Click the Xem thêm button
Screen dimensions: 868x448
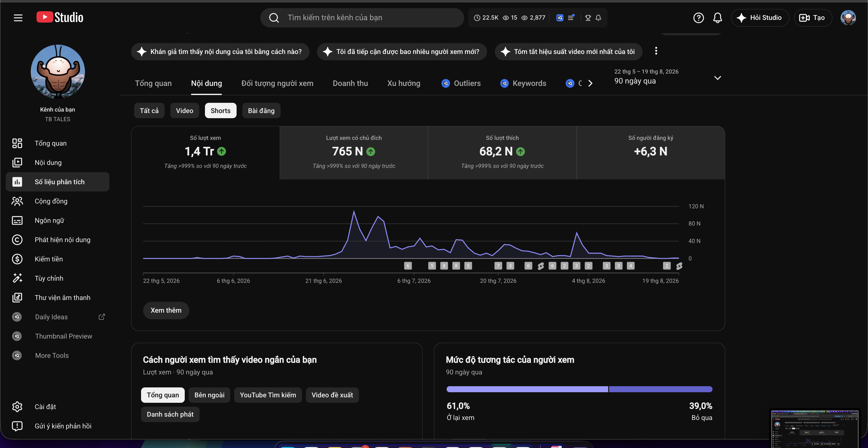tap(166, 310)
